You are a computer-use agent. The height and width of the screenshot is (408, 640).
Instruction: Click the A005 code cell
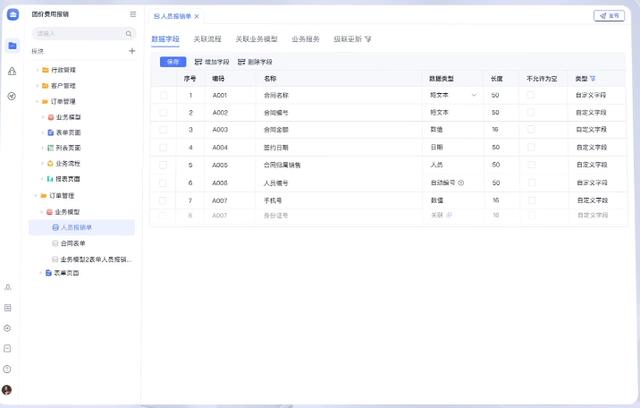tap(220, 165)
